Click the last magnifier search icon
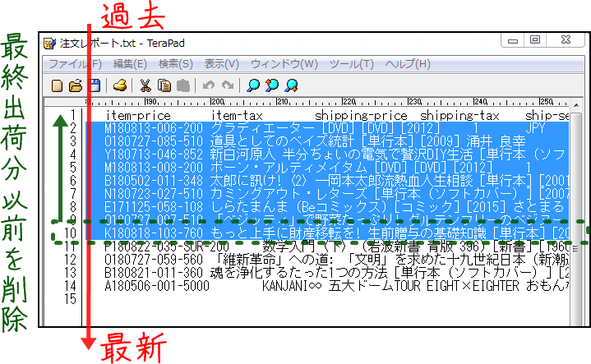The width and height of the screenshot is (591, 364). 291,85
